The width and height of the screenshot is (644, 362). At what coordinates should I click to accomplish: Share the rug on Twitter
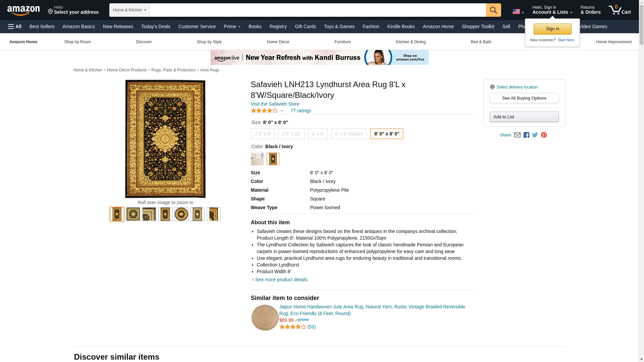pos(535,135)
